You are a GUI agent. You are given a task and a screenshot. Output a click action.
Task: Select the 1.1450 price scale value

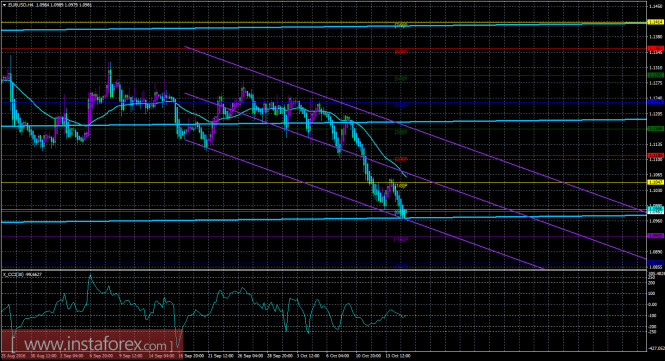(x=655, y=6)
